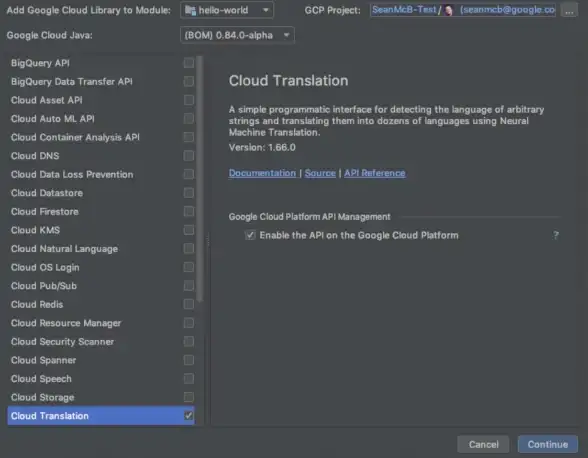Check the Cloud Redis checkbox
The image size is (588, 458).
(189, 304)
